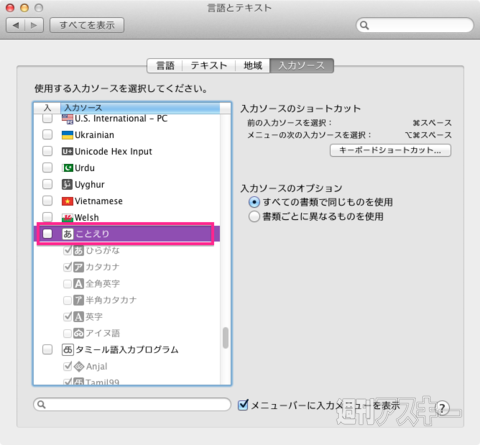Toggle the ひらがな checkbox
The image size is (480, 445).
(68, 250)
